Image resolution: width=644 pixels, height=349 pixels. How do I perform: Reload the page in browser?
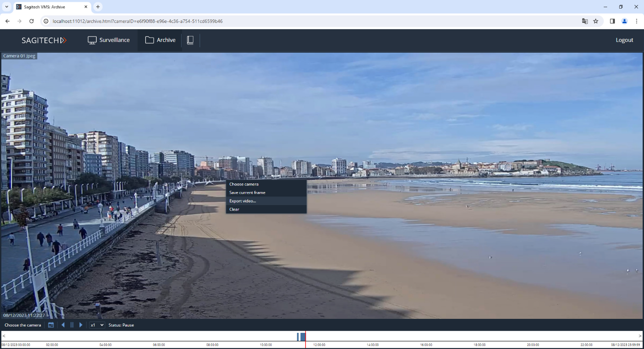click(x=31, y=21)
